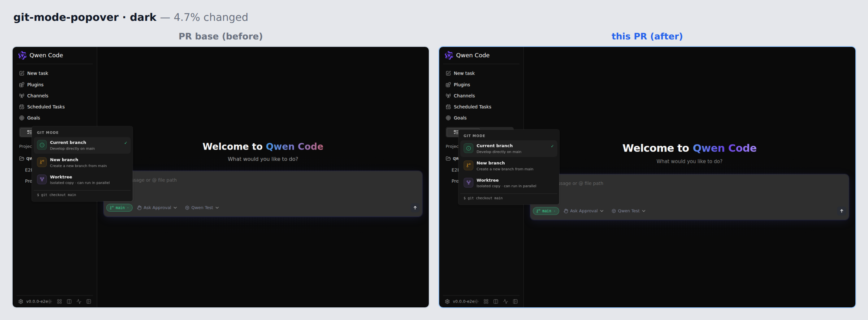Select Current branch option in before popover
868x320 pixels.
click(82, 145)
